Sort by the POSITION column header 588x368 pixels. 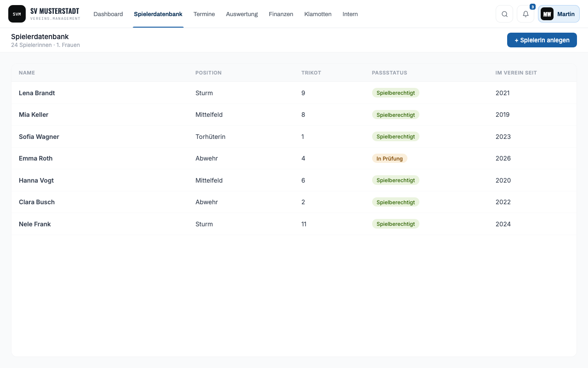pyautogui.click(x=208, y=73)
